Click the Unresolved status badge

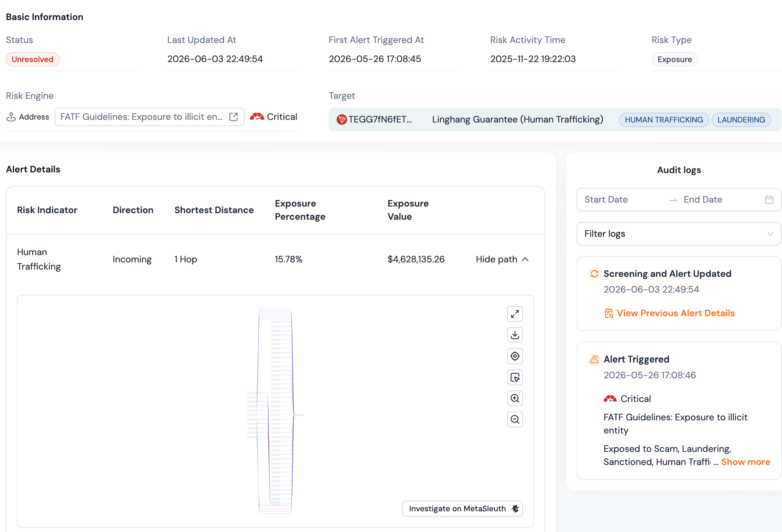(33, 59)
